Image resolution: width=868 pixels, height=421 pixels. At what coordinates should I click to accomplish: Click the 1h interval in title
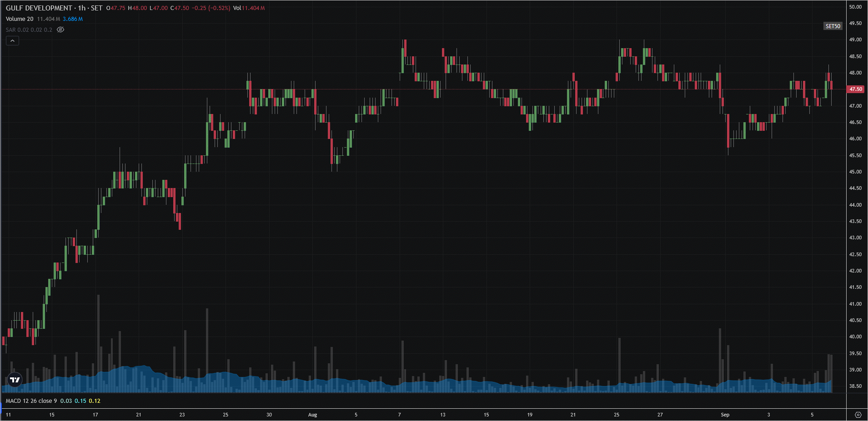(82, 8)
